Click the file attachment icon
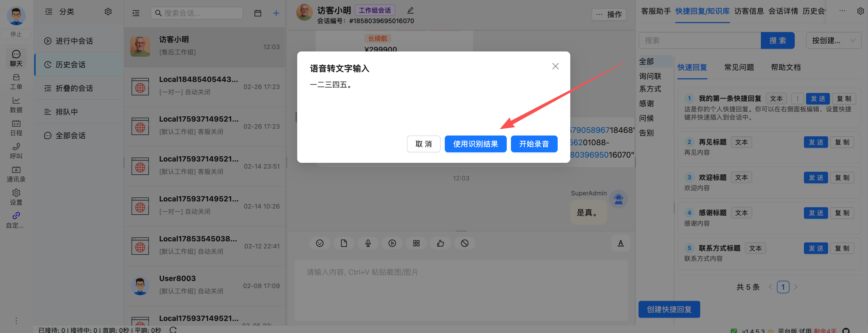Image resolution: width=868 pixels, height=333 pixels. [344, 243]
